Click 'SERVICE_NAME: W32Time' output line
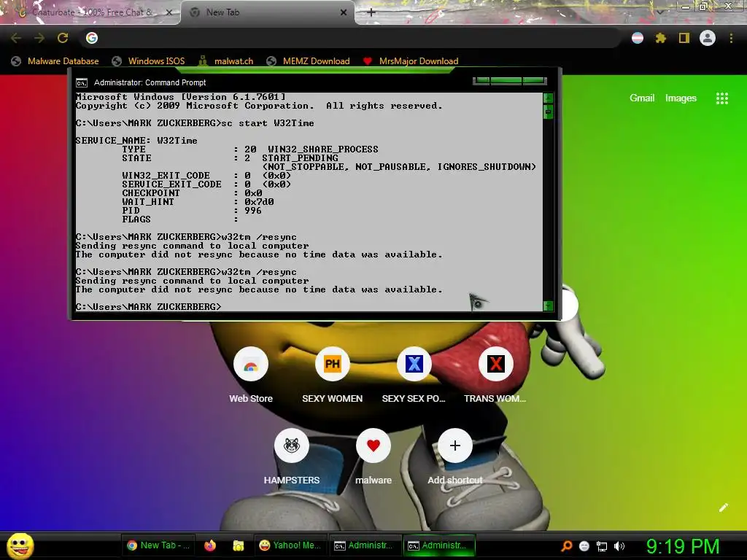 click(x=136, y=141)
